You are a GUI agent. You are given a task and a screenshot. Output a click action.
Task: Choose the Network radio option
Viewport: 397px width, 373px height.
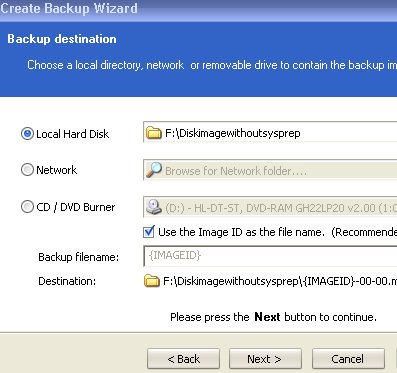pyautogui.click(x=27, y=170)
